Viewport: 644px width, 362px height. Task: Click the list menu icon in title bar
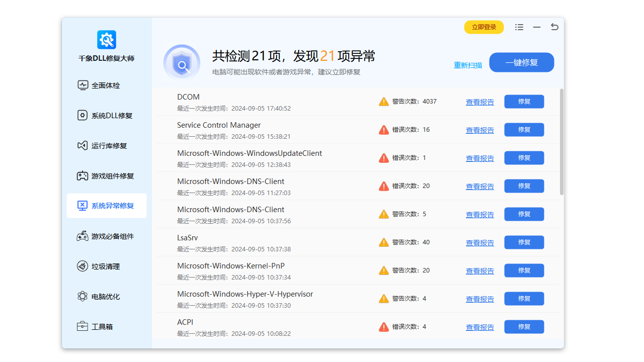point(519,27)
